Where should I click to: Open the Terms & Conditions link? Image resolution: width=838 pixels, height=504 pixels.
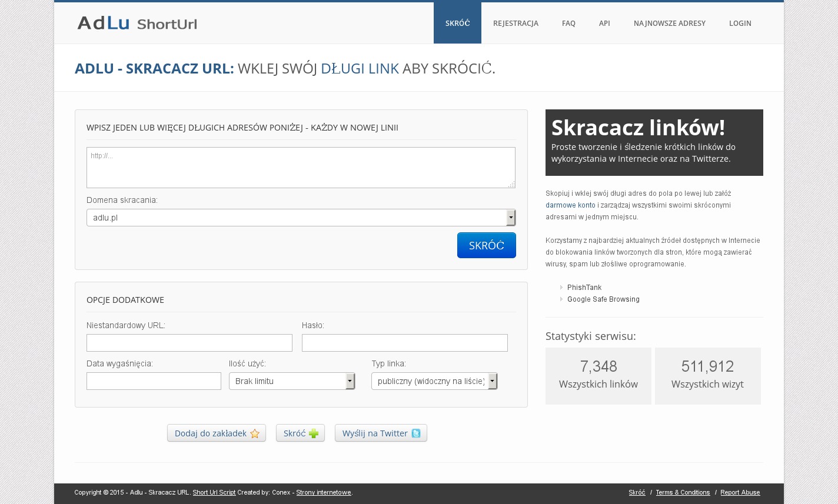(683, 493)
